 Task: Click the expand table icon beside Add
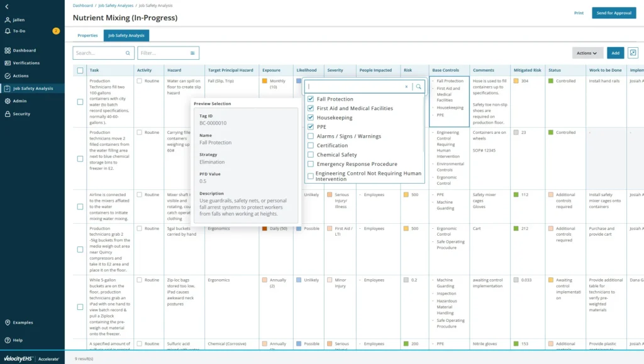point(633,53)
